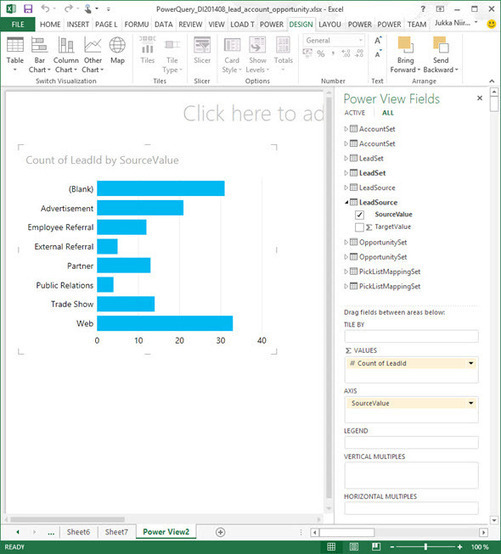Click the title placeholder text
Image resolution: width=501 pixels, height=554 pixels.
pyautogui.click(x=253, y=113)
